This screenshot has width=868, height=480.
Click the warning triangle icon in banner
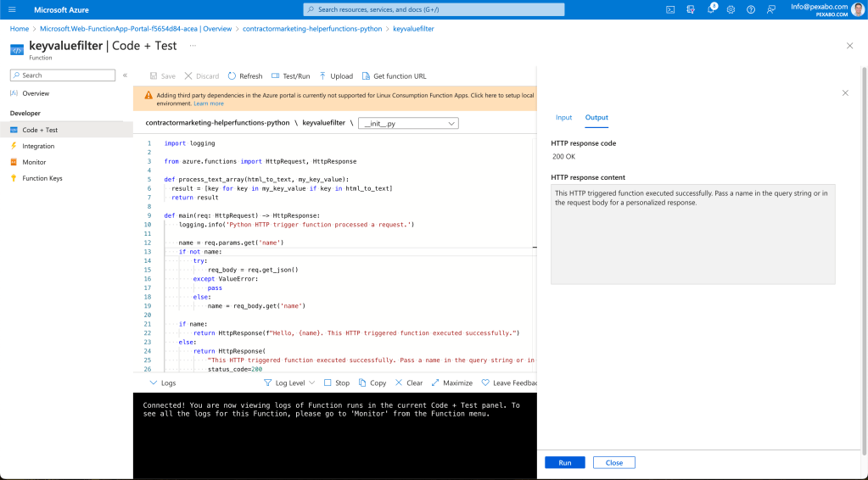[x=148, y=95]
